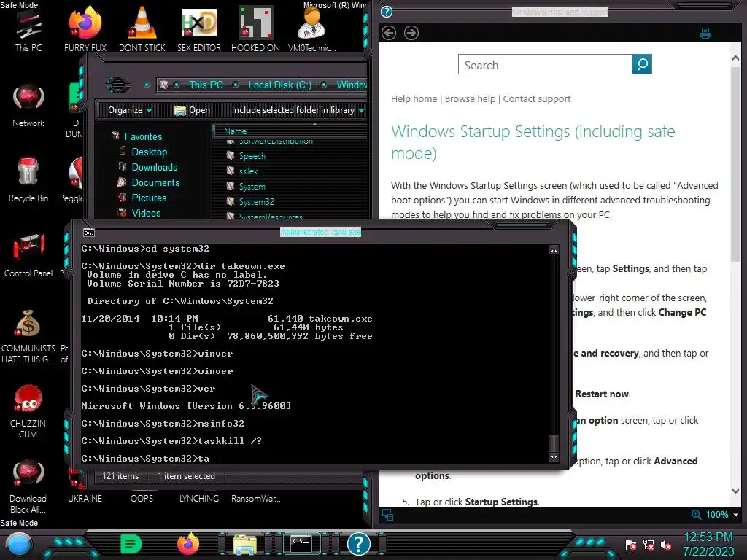This screenshot has width=747, height=560.
Task: Open Include selected folder in library dropdown
Action: tap(298, 110)
